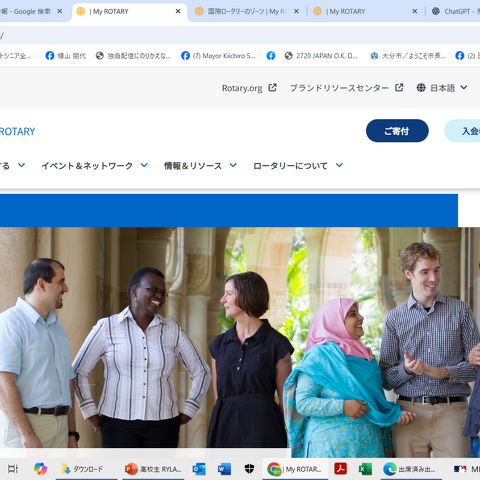This screenshot has height=480, width=480.
Task: Open the Rotary.org external link icon
Action: [272, 88]
